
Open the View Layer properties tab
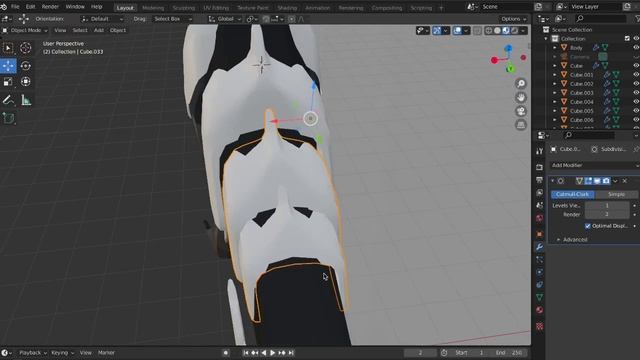coord(540,193)
